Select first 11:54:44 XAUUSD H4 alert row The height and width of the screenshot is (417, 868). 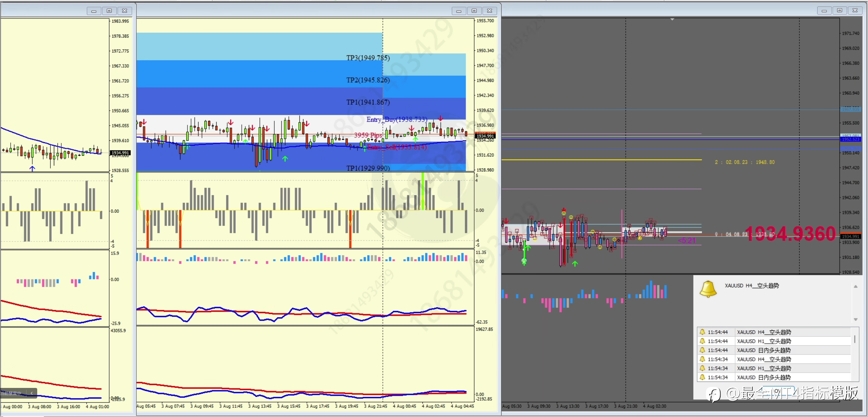763,332
